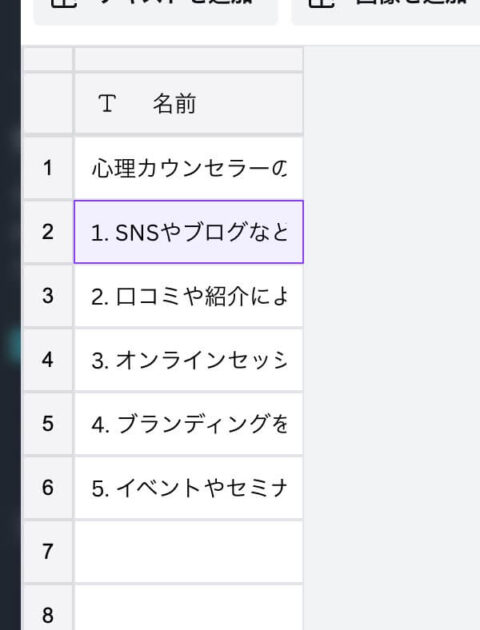Select the cell 4. ブランディング

[189, 423]
